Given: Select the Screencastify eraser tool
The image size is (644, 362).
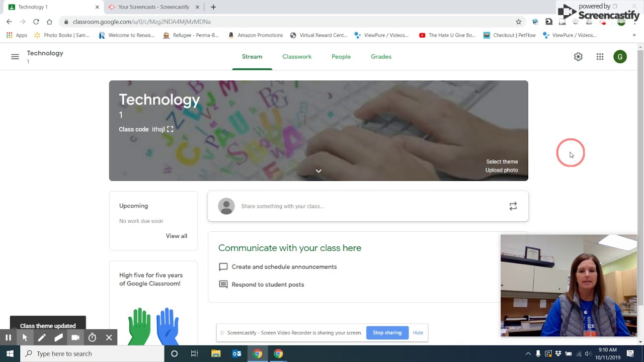Looking at the screenshot, I should [x=58, y=338].
